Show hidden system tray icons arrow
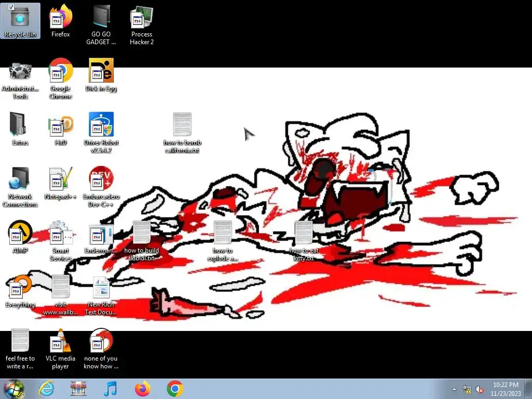532x399 pixels. click(454, 389)
